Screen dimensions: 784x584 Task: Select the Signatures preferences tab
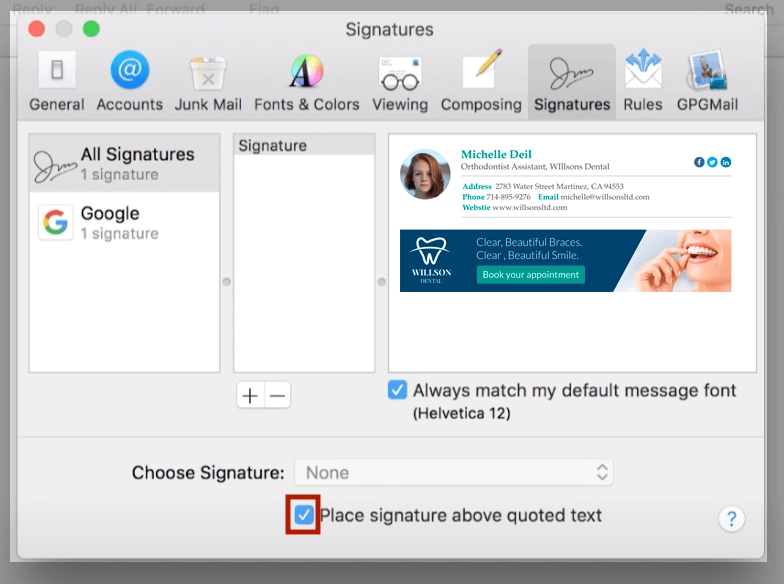(x=572, y=82)
